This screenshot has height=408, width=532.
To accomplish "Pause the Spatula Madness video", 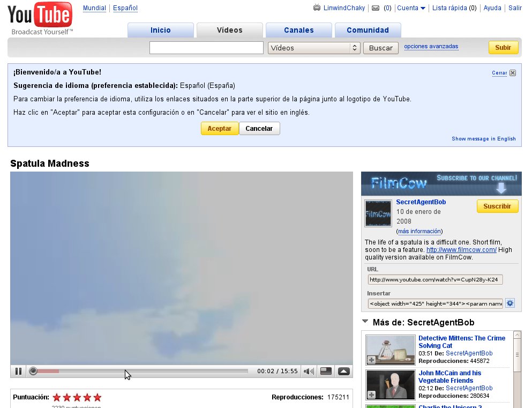I will coord(19,372).
